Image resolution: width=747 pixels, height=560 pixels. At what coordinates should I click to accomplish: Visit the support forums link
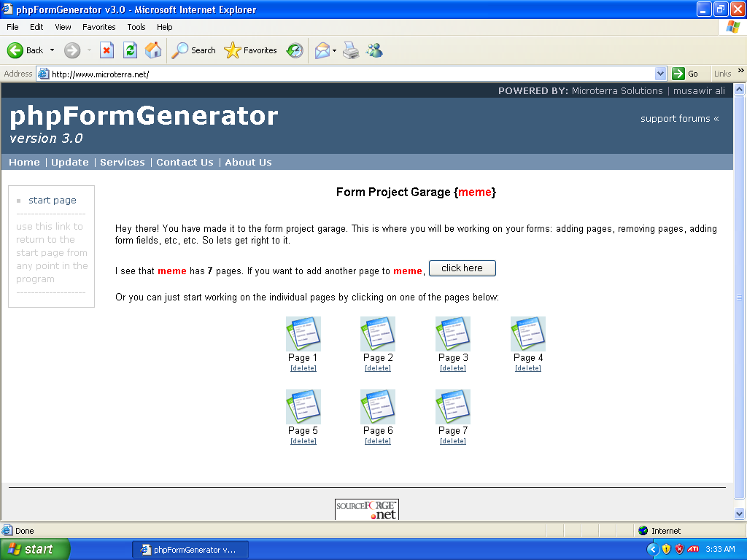coord(680,119)
